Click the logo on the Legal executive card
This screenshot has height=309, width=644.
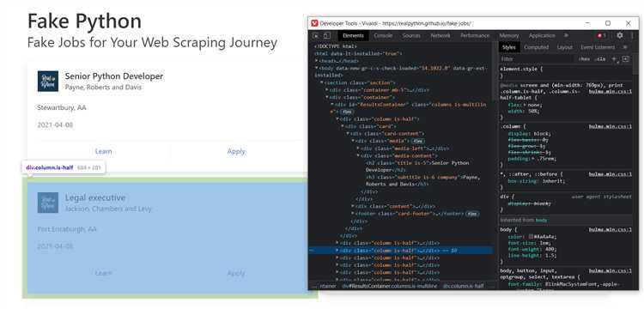[x=48, y=203]
